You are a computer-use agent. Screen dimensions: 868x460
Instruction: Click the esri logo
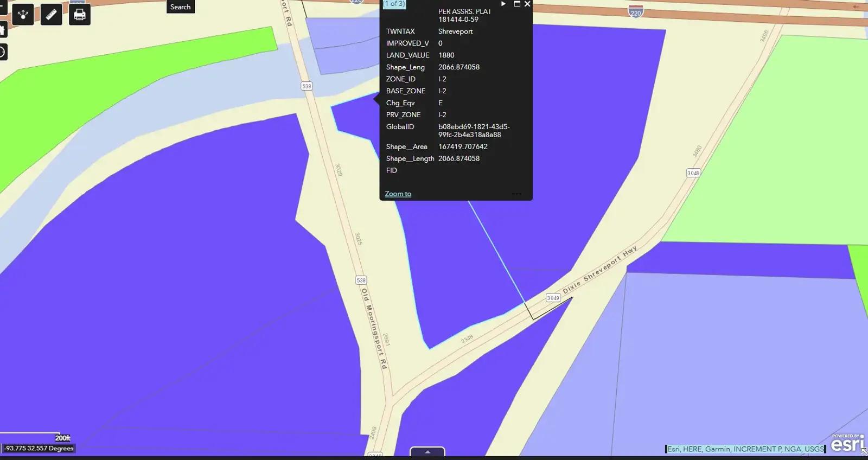tap(848, 444)
